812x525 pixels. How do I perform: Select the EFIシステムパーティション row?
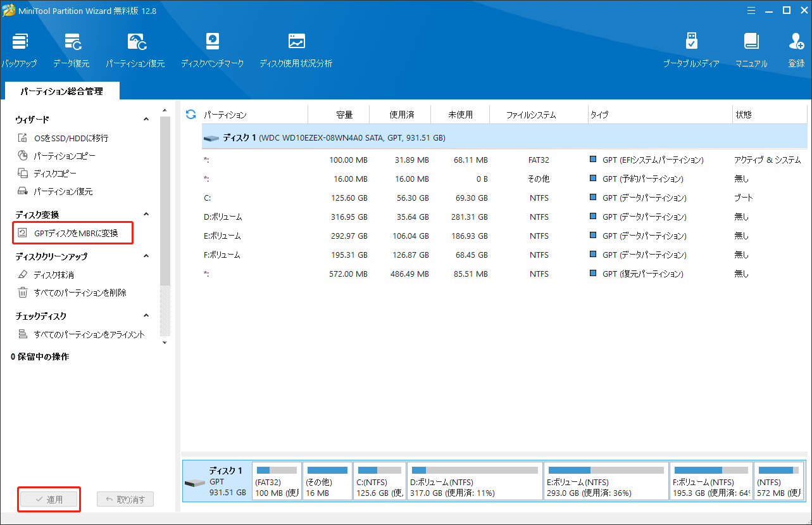[x=504, y=160]
